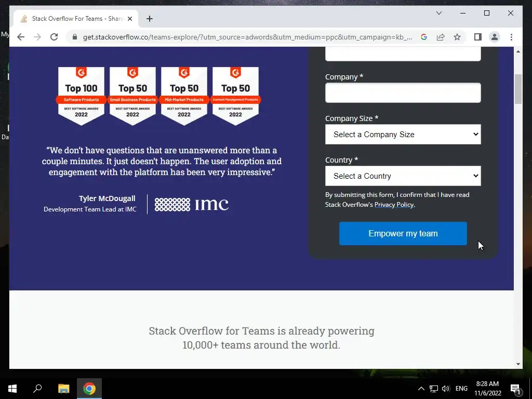Click page scrollbar up arrow
This screenshot has width=532, height=399.
coord(518,51)
